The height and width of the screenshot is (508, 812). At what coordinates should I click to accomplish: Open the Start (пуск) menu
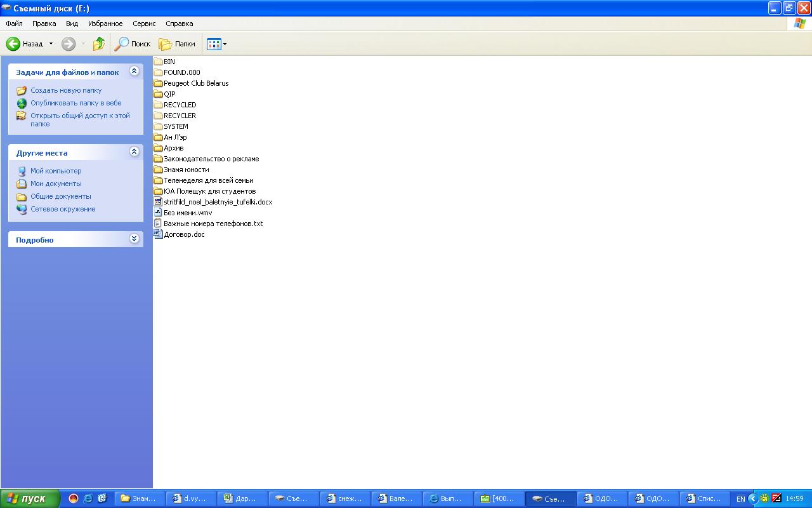coord(30,498)
